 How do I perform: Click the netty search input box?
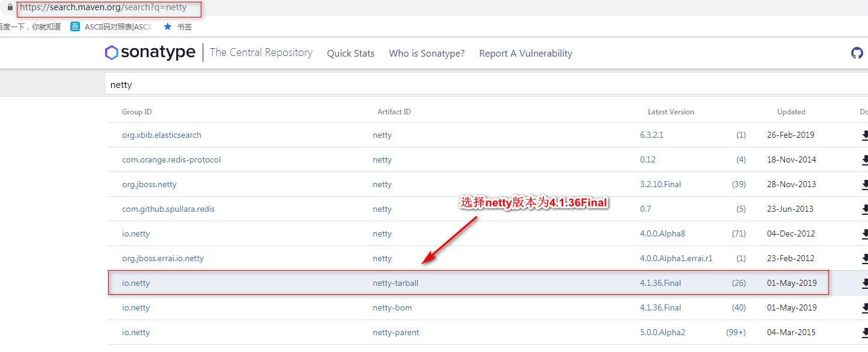click(x=486, y=85)
